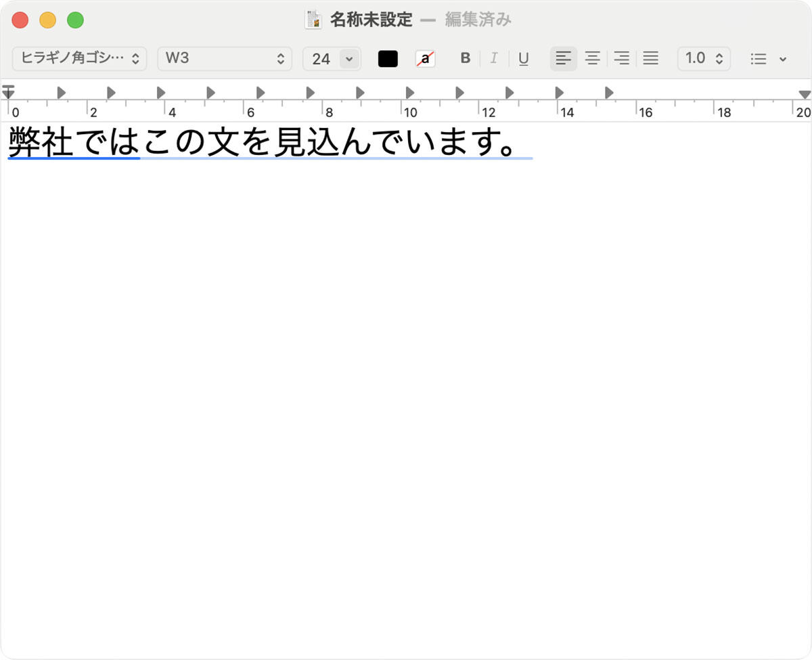Click the last tab stop before 16
Screen dimensions: 812x660
(609, 93)
